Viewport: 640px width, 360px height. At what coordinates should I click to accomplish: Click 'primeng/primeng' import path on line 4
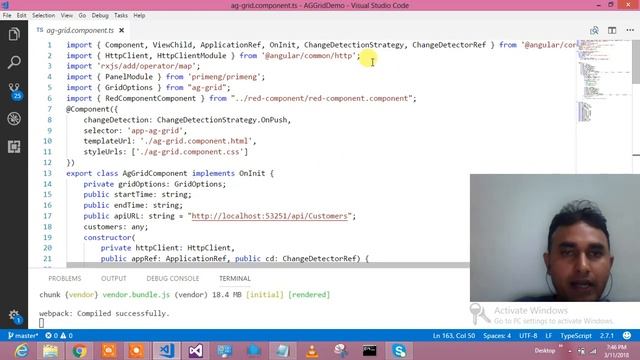tap(224, 77)
